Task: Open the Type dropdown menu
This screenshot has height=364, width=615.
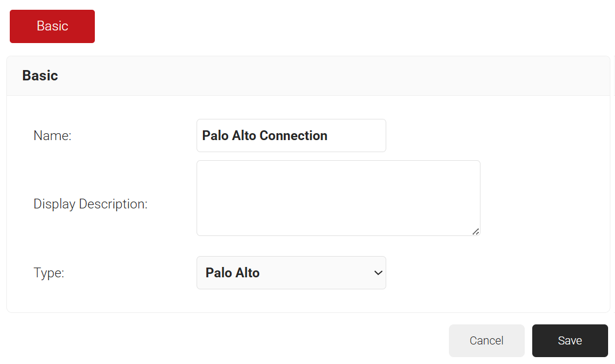Action: click(291, 273)
